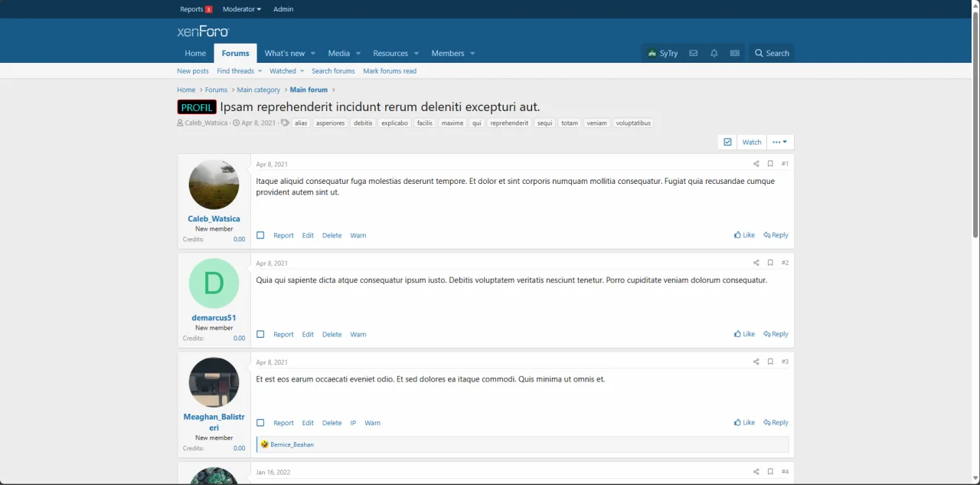Open Caleb_Watsica's avatar image
The width and height of the screenshot is (980, 485).
click(214, 185)
